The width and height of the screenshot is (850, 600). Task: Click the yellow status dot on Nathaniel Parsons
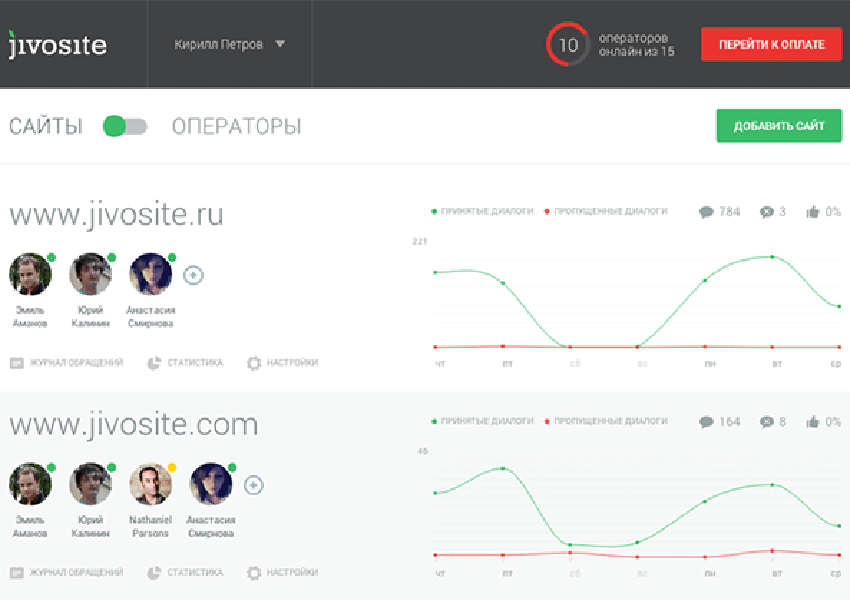click(x=172, y=467)
